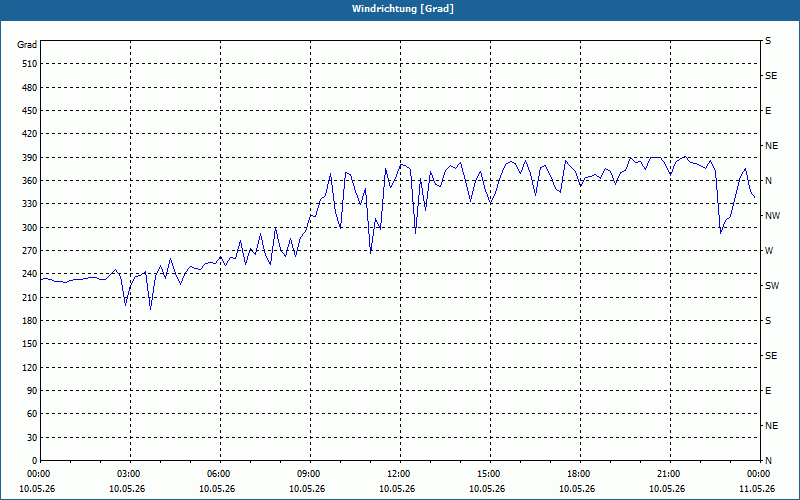
Task: Select the 510 tick value on the left axis
Action: click(30, 64)
